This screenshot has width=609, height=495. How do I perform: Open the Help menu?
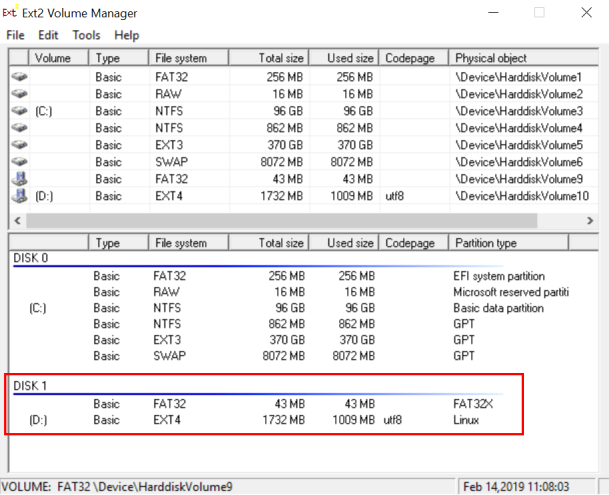[127, 35]
